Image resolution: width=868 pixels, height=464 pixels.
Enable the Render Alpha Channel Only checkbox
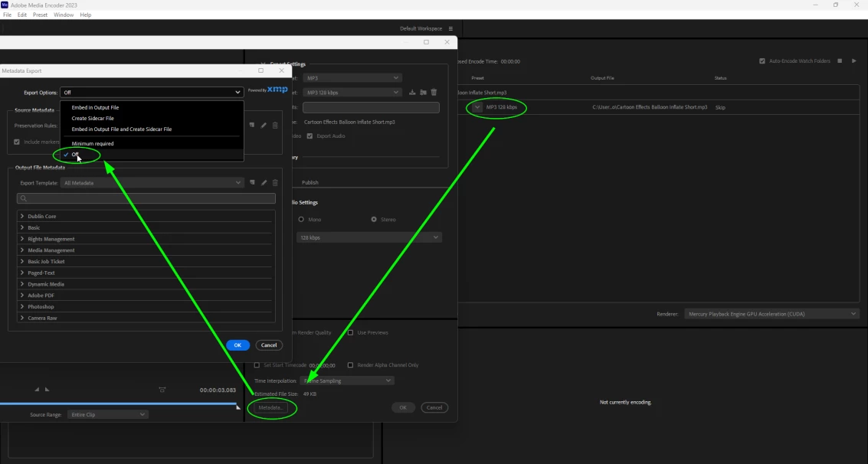350,365
